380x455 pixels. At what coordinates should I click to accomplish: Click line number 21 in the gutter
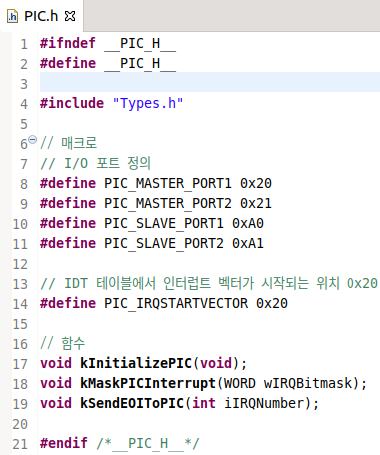tap(20, 444)
